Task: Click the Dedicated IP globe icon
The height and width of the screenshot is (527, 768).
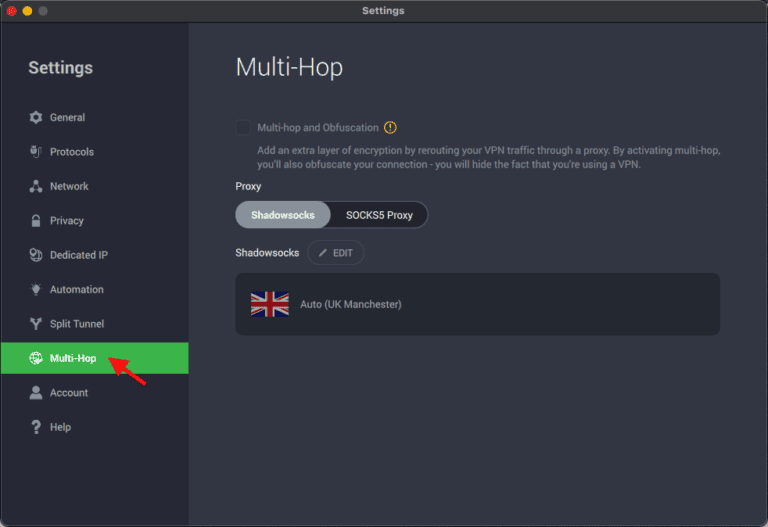Action: 36,255
